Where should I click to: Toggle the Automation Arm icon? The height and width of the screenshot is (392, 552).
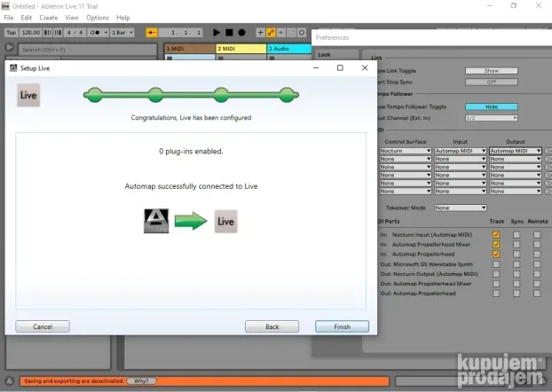(271, 33)
